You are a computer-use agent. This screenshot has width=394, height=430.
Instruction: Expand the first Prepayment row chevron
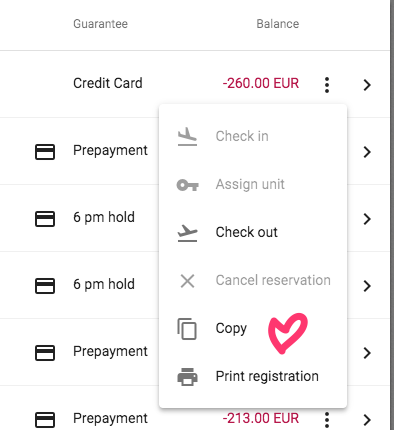click(367, 152)
